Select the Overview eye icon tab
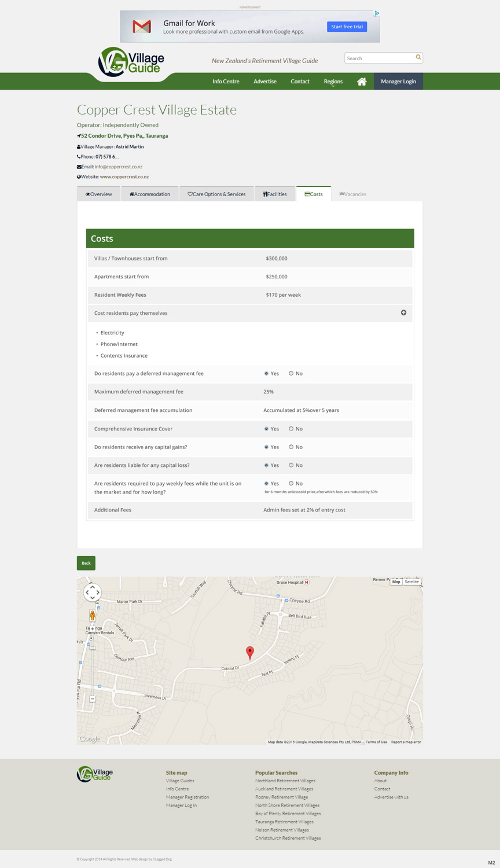Image resolution: width=500 pixels, height=868 pixels. pos(87,194)
